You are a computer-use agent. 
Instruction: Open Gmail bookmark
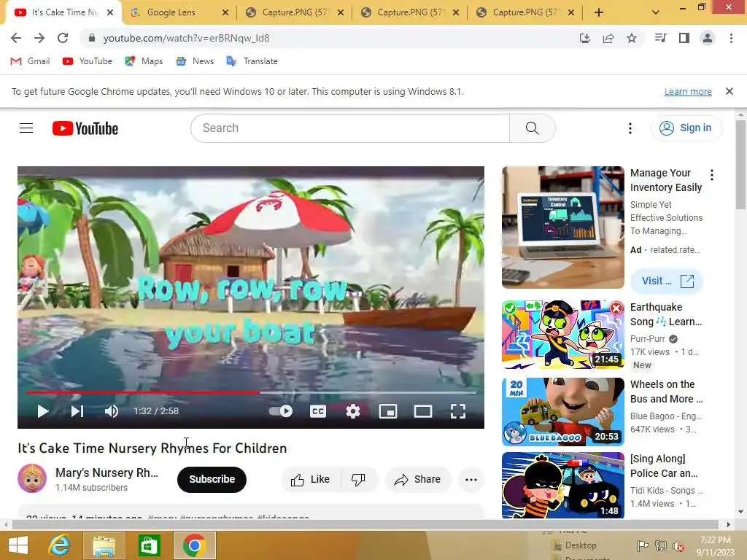[x=30, y=61]
